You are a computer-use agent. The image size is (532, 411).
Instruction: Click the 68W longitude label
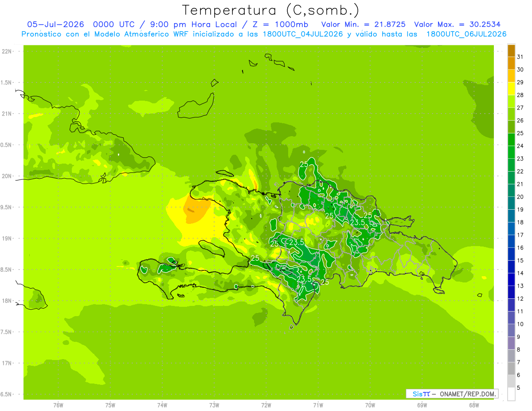click(x=474, y=405)
